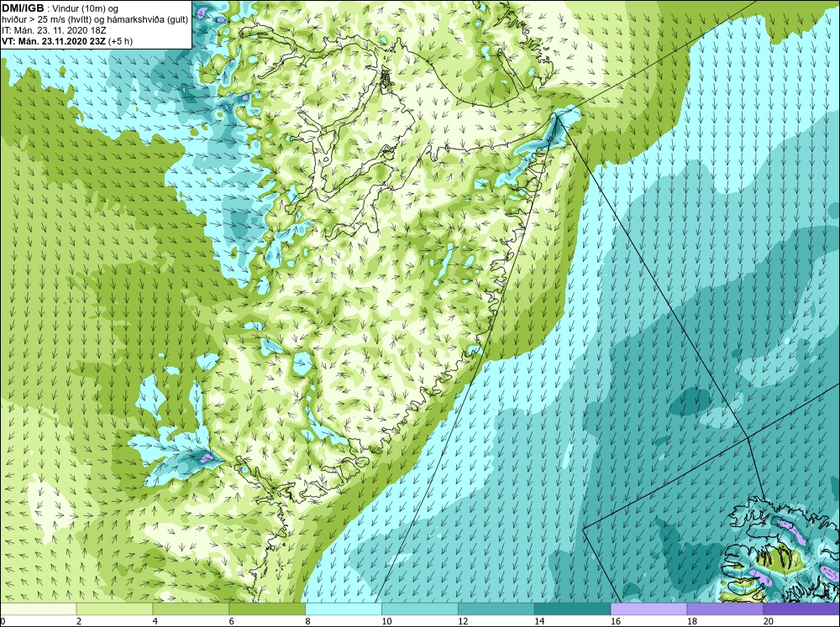Click the 8–10 m/s light cyan swatch
840x627 pixels.
coord(344,609)
